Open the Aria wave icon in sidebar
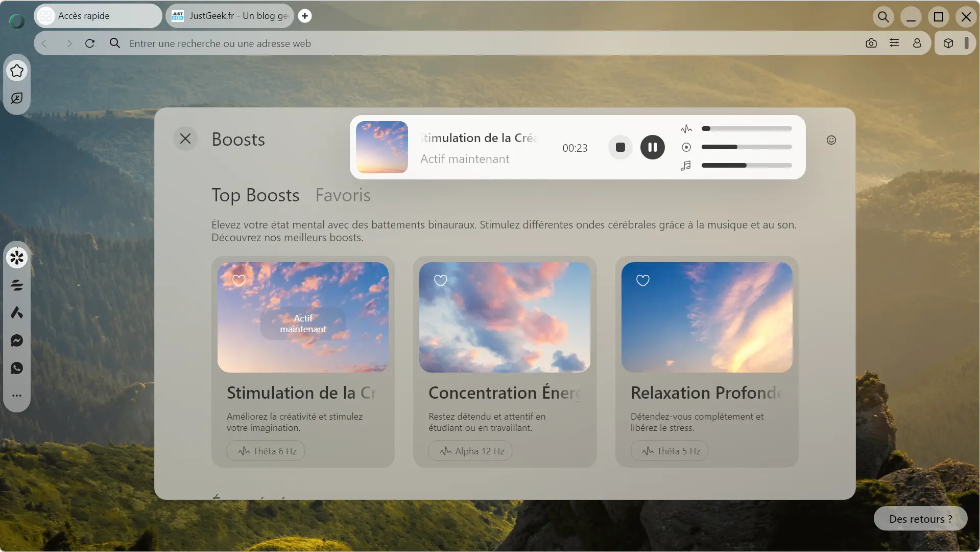The width and height of the screenshot is (980, 552). (17, 285)
